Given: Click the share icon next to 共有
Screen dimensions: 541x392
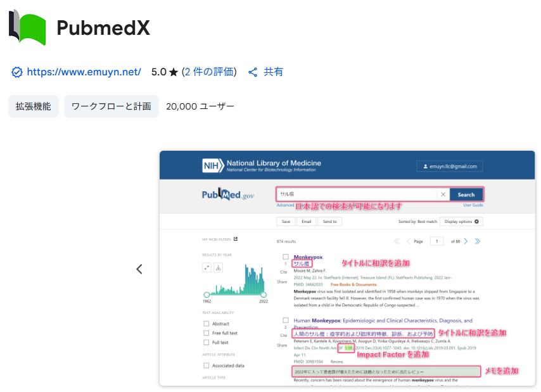Looking at the screenshot, I should [x=253, y=72].
